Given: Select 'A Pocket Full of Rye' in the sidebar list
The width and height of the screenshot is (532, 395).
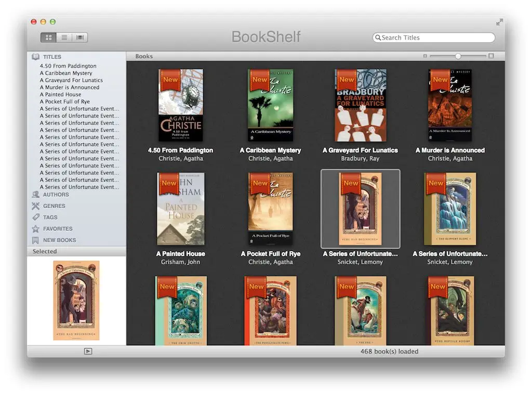Looking at the screenshot, I should [x=65, y=101].
